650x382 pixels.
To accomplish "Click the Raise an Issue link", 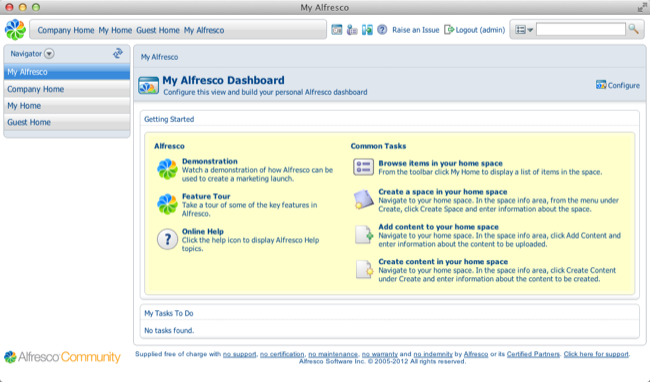I will (415, 30).
